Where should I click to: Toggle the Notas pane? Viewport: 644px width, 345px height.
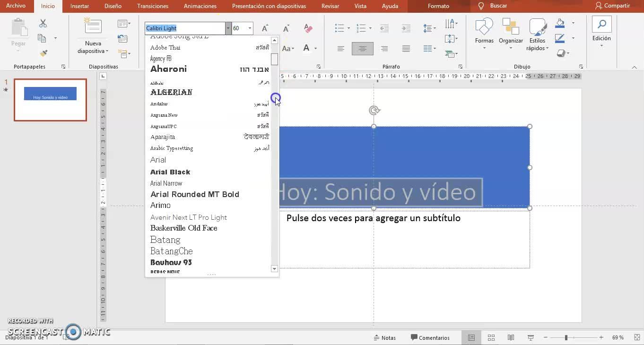pos(384,337)
